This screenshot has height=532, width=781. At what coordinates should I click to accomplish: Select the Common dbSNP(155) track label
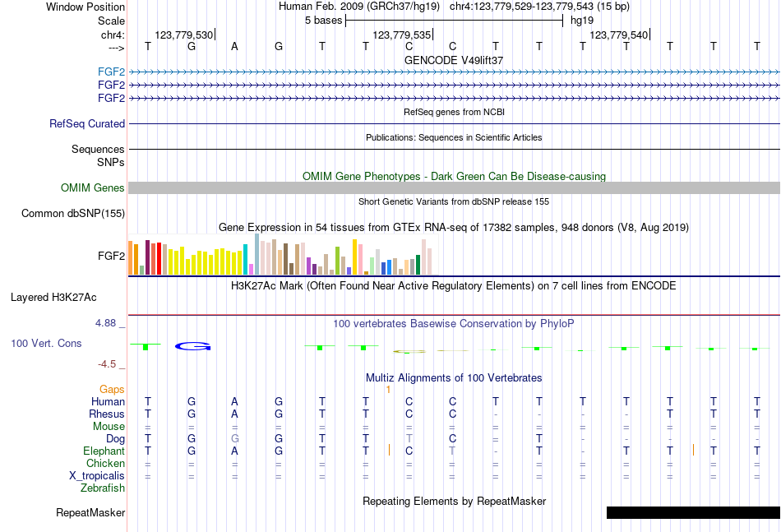(x=72, y=213)
